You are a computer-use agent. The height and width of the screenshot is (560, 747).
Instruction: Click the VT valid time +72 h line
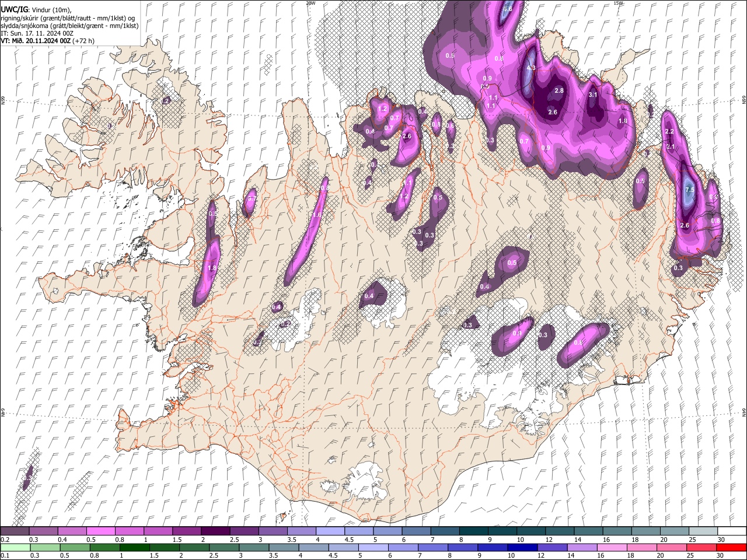click(x=48, y=41)
